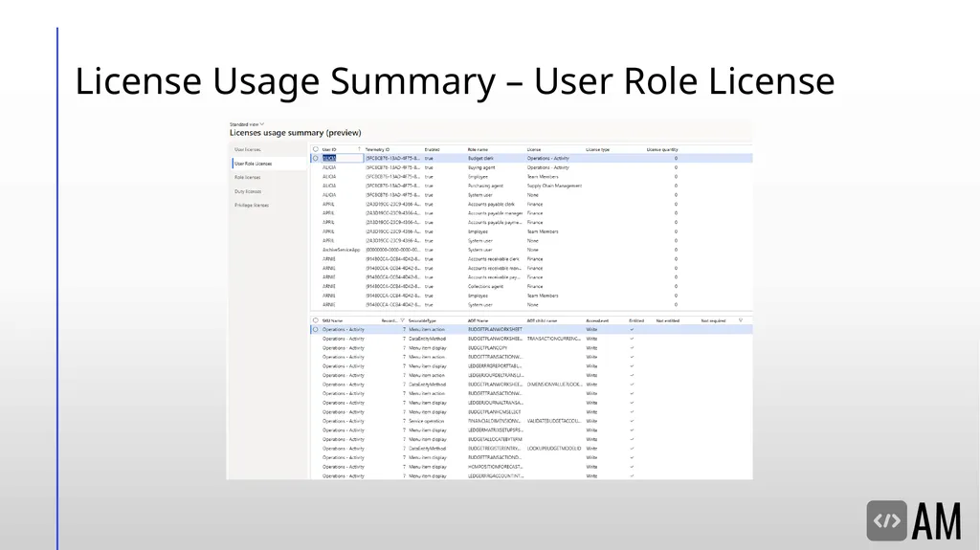The image size is (980, 550).
Task: Click the Not entitled column header
Action: click(x=667, y=320)
